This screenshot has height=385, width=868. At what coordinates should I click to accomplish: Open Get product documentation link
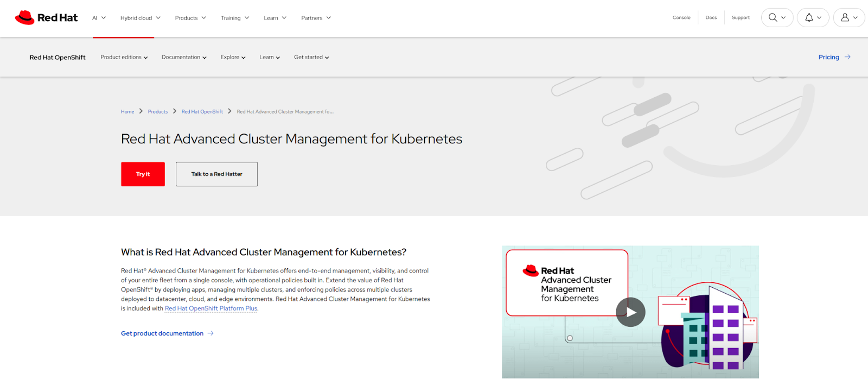tap(162, 333)
